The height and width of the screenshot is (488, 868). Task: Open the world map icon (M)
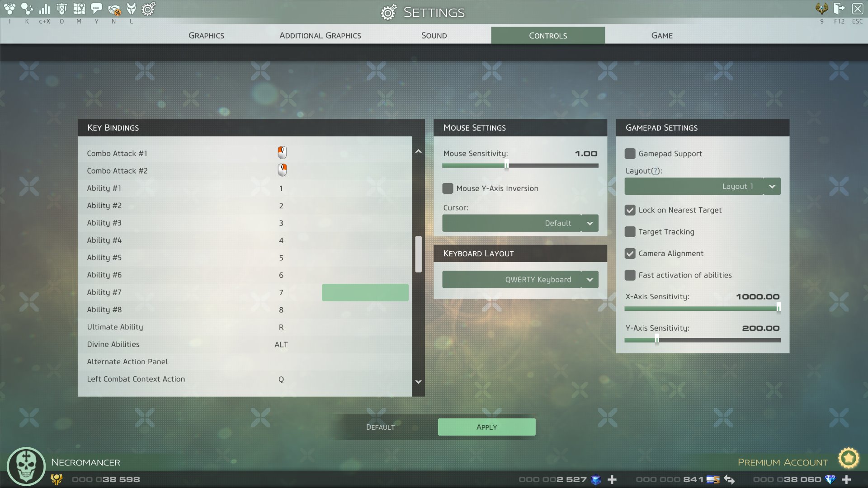pos(79,8)
